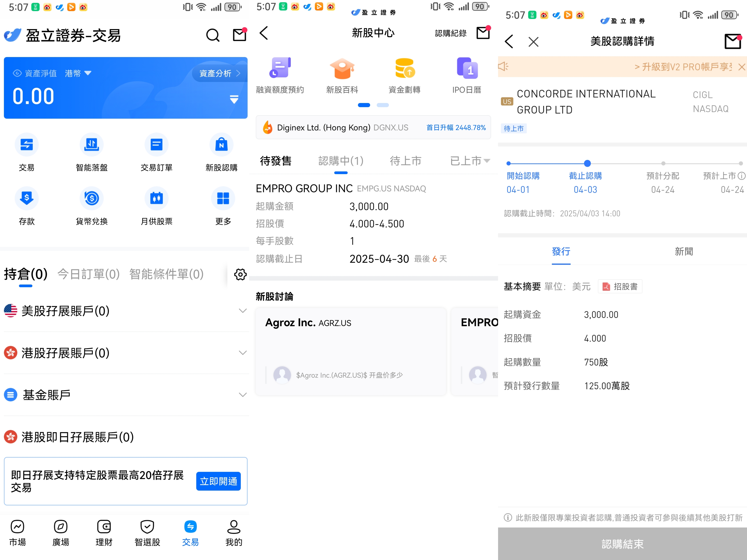Open 已上市 dropdown tab

470,161
